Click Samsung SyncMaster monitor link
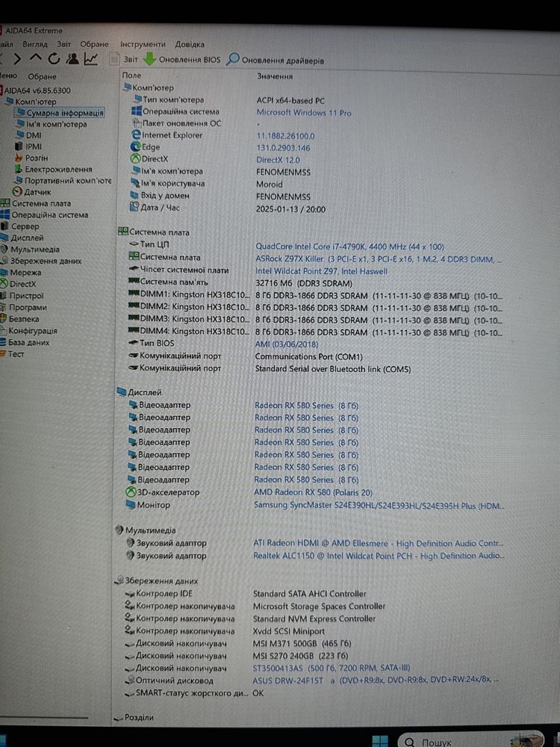The image size is (560, 747). coord(379,506)
